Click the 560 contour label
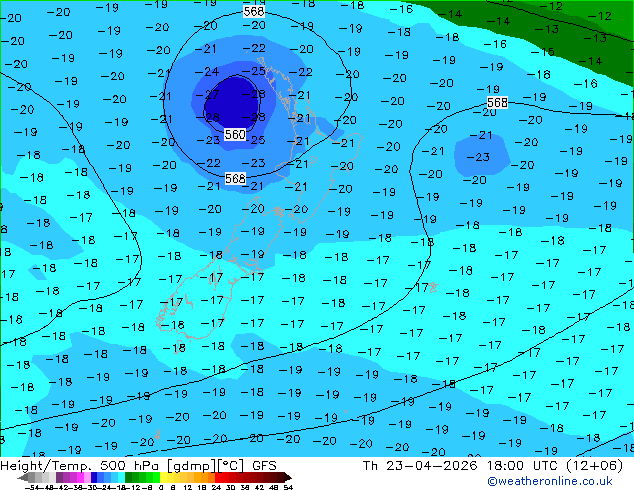Screen dimensions: 634x490 coord(235,134)
